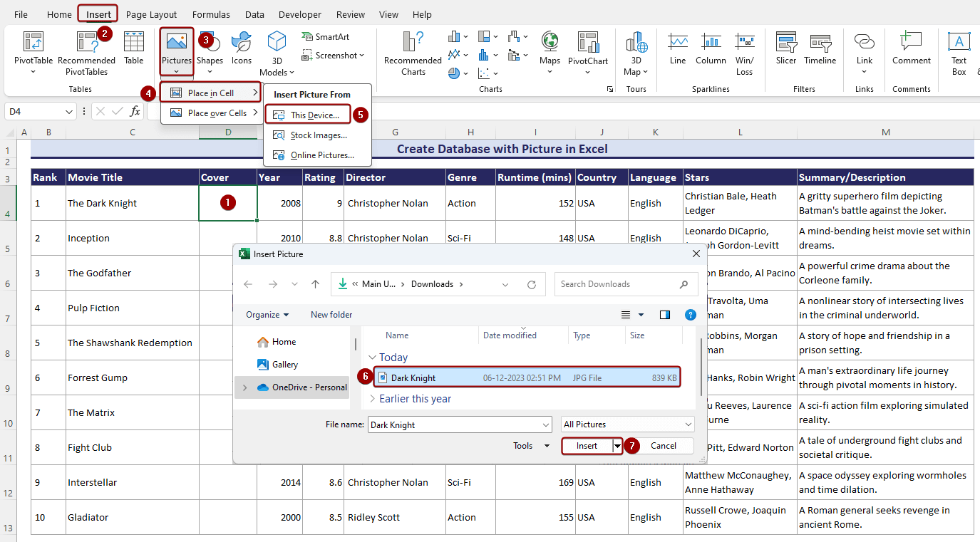Screen dimensions: 980x542
Task: Toggle the preview pane in dialog
Action: pos(665,315)
